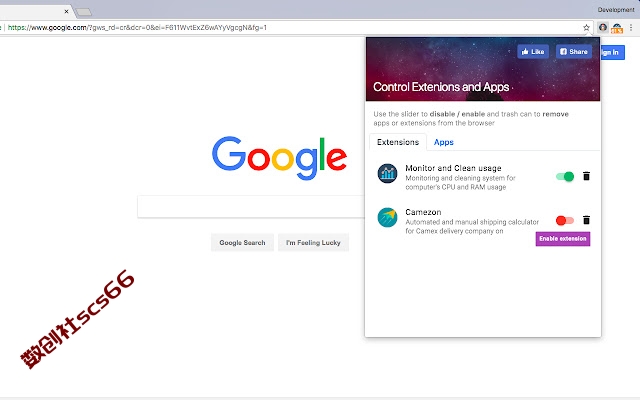The image size is (640, 400).
Task: Click the Monitor and Clean usage icon
Action: click(387, 173)
